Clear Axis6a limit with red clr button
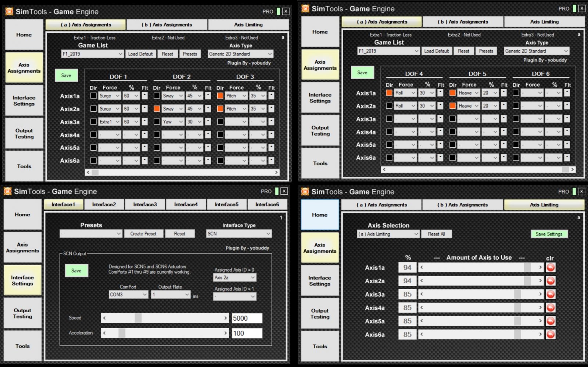 pos(550,334)
